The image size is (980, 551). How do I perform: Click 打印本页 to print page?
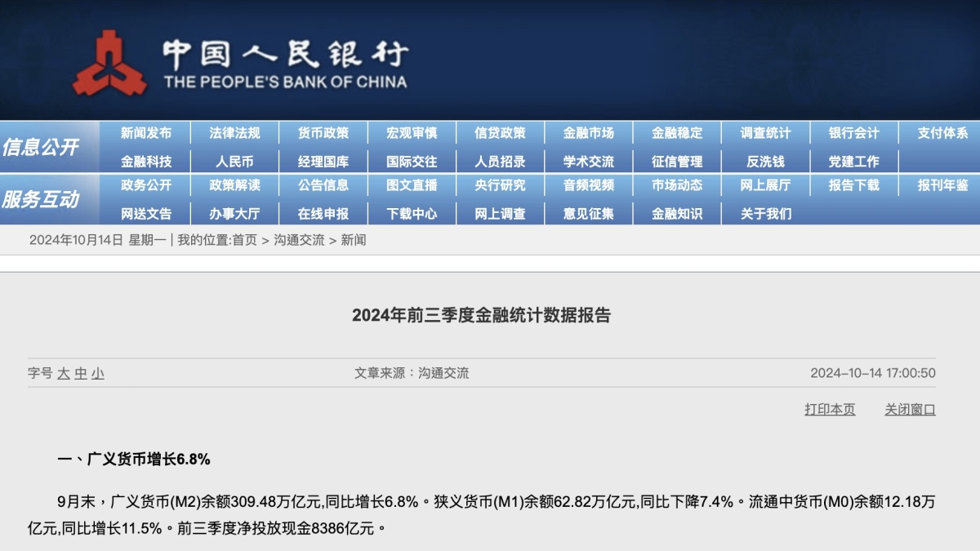pyautogui.click(x=830, y=409)
